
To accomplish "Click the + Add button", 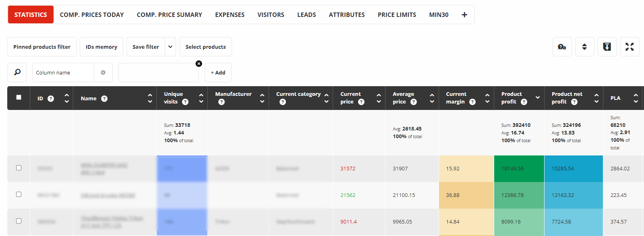I will tap(218, 72).
